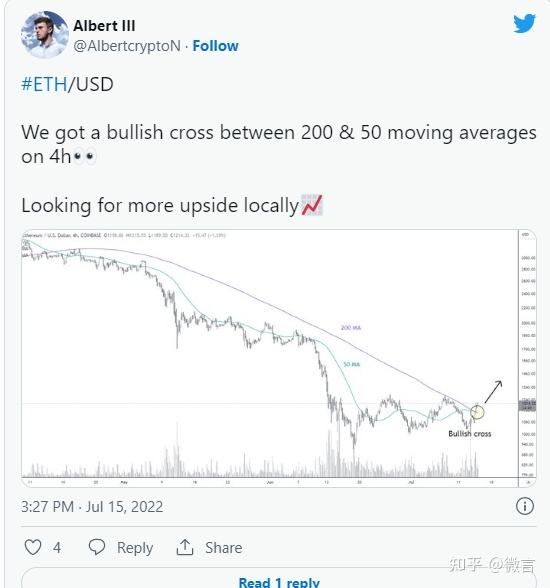Click the share upload icon

pyautogui.click(x=185, y=547)
